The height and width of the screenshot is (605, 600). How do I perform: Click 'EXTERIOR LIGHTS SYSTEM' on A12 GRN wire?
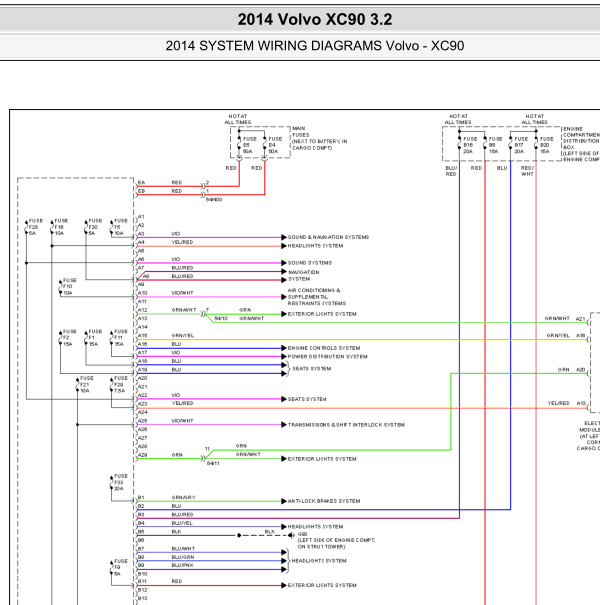pyautogui.click(x=322, y=314)
